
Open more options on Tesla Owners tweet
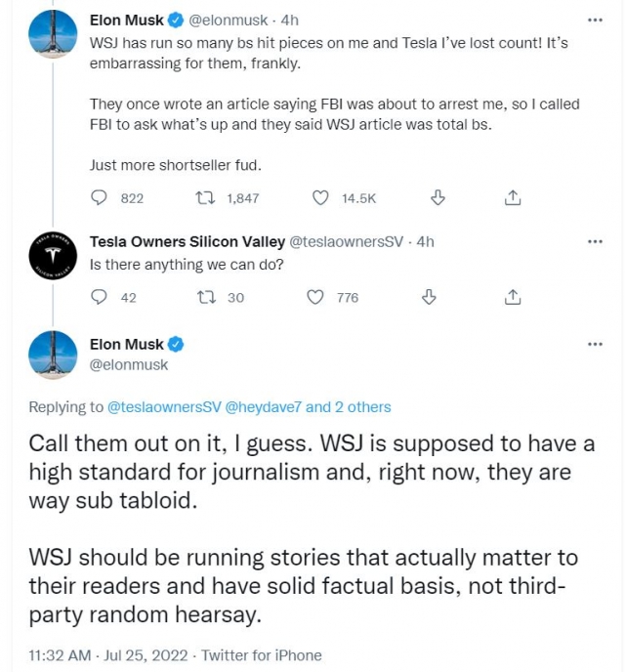[595, 241]
